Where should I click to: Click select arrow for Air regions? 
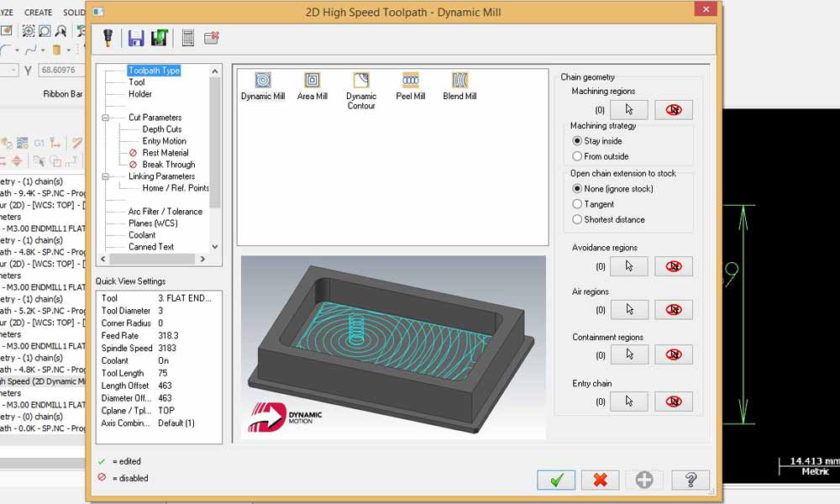(x=629, y=310)
